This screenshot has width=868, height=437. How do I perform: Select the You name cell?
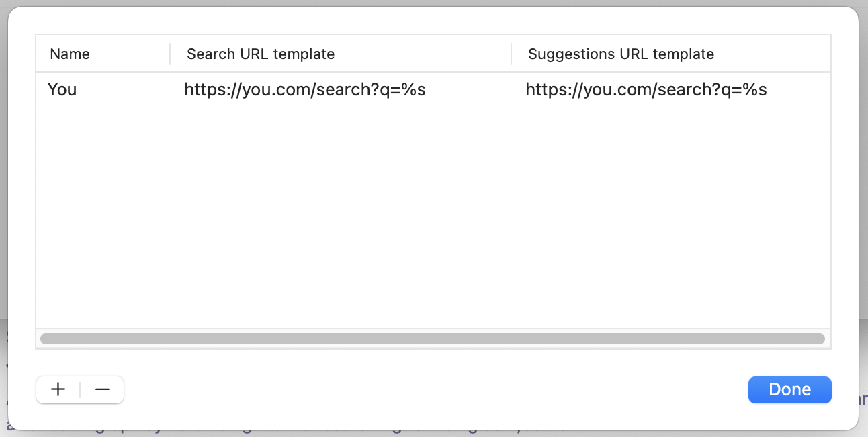coord(62,89)
